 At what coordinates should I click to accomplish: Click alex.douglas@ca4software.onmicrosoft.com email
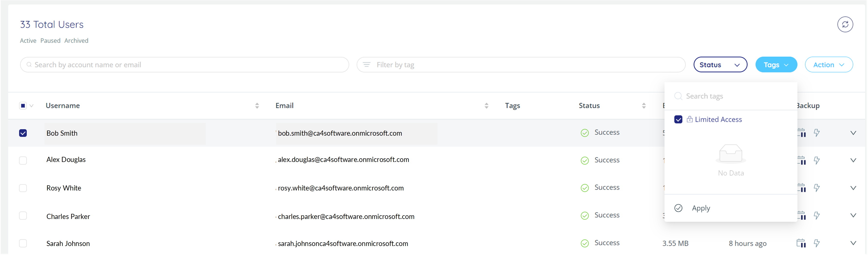[343, 160]
